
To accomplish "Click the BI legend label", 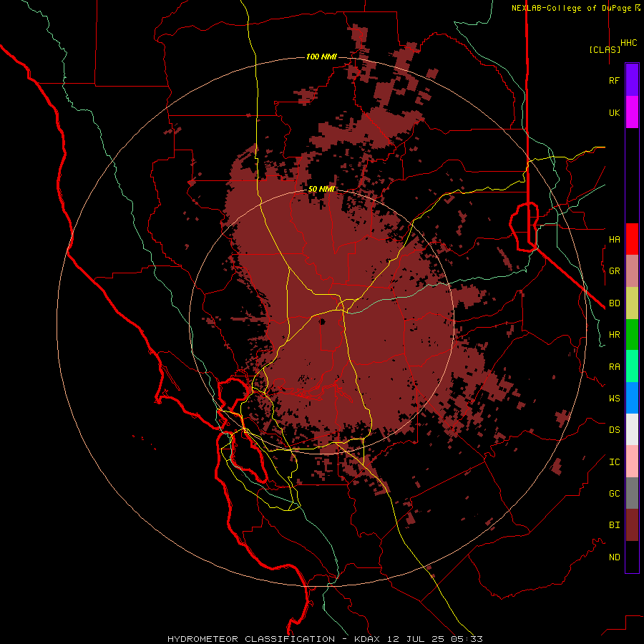I will point(615,525).
